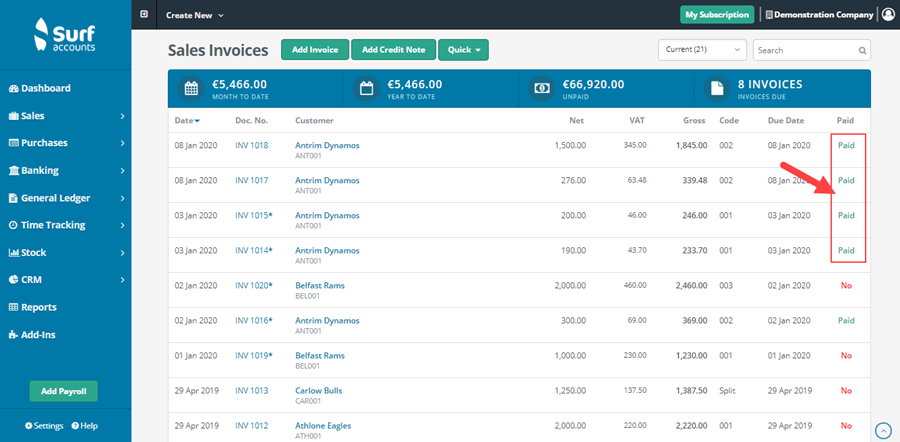Click gross amount 2,460.00
The height and width of the screenshot is (442, 900).
click(692, 286)
